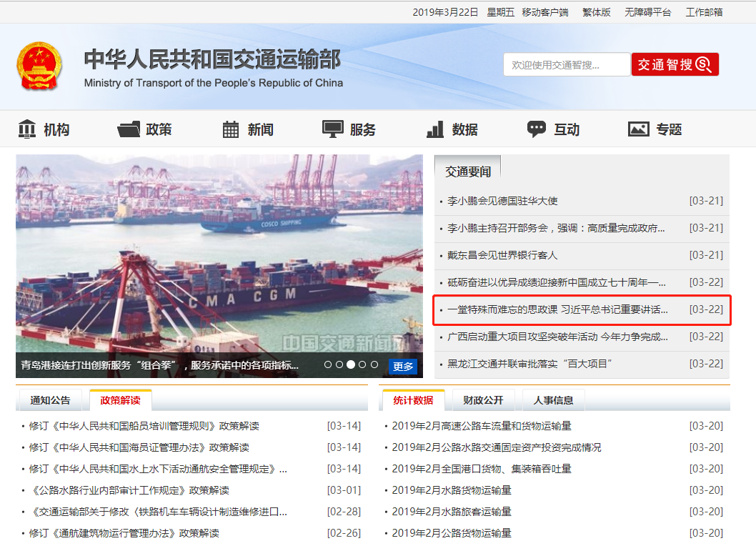Switch to the 通知公告 tab
Screen dimensions: 756x546
tap(50, 400)
